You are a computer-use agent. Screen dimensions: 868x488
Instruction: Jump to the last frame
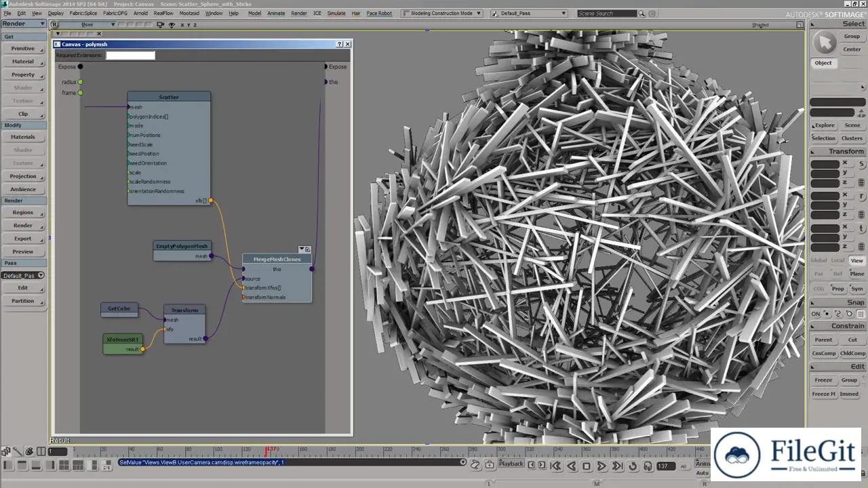617,466
